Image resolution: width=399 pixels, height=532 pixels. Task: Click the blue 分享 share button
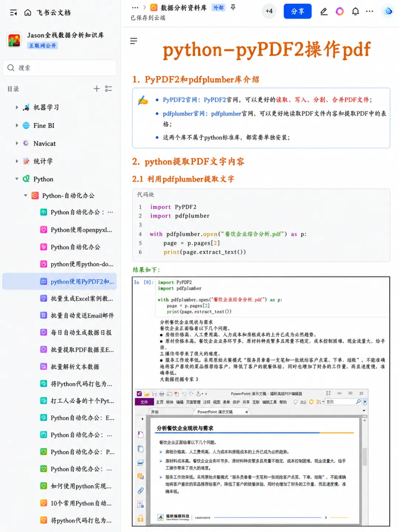(x=297, y=11)
